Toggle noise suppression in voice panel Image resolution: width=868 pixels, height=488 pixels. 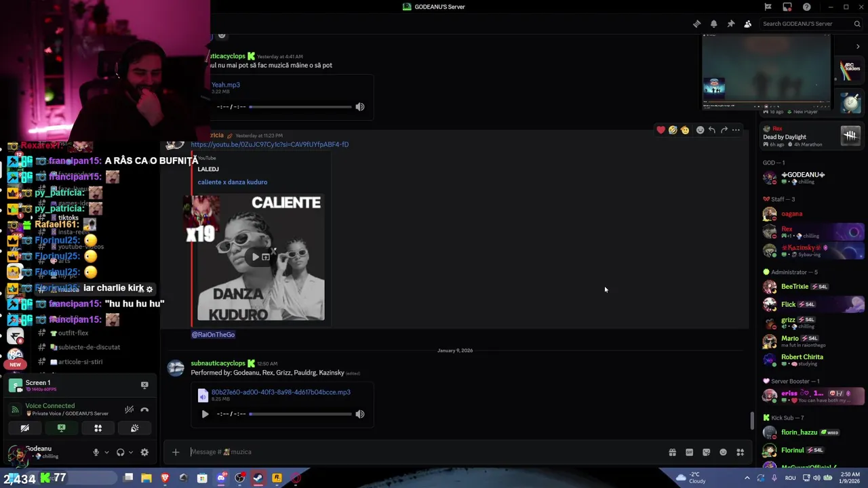(129, 409)
